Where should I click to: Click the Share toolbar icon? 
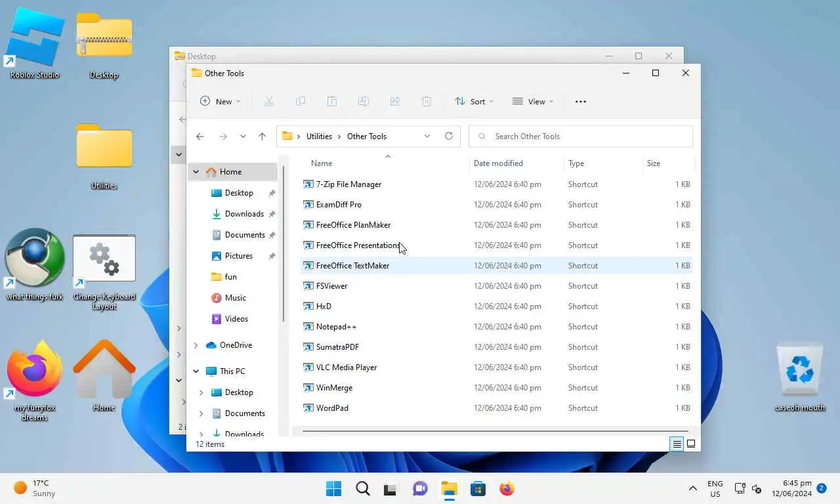pyautogui.click(x=394, y=101)
